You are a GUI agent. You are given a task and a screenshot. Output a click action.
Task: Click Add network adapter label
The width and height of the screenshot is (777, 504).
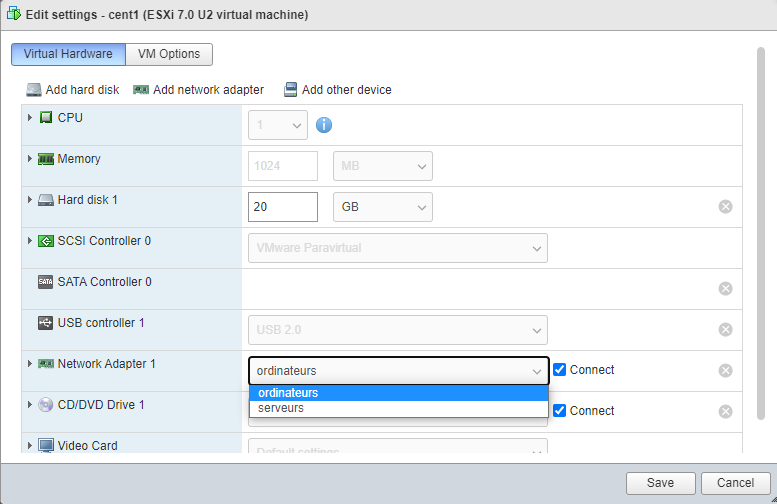pyautogui.click(x=209, y=90)
